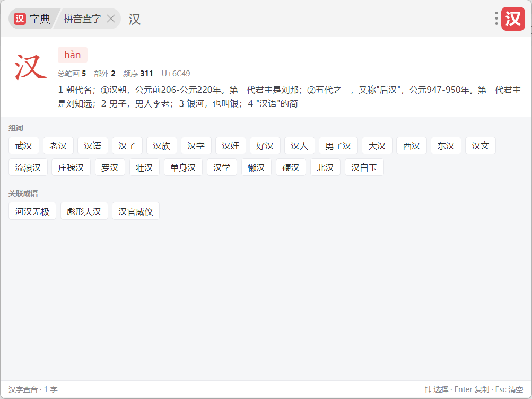Screen dimensions: 532x399
Task: Open the word 汉字
Action: pos(196,146)
